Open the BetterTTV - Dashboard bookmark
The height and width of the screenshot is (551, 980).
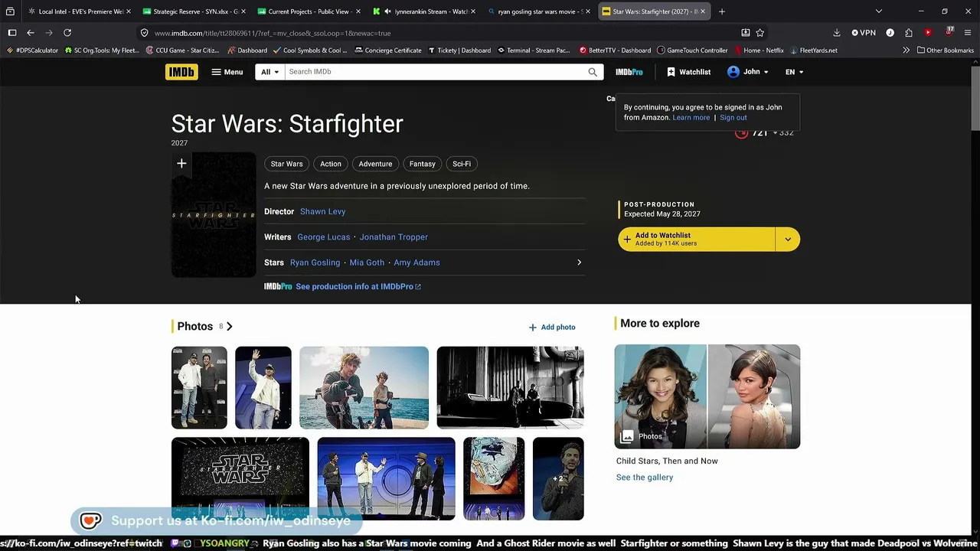(615, 51)
